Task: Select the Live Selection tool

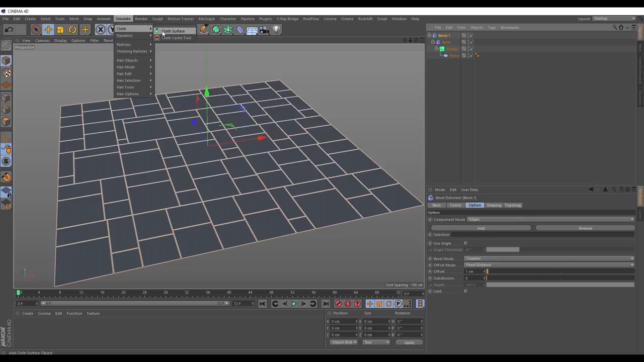Action: 36,30
